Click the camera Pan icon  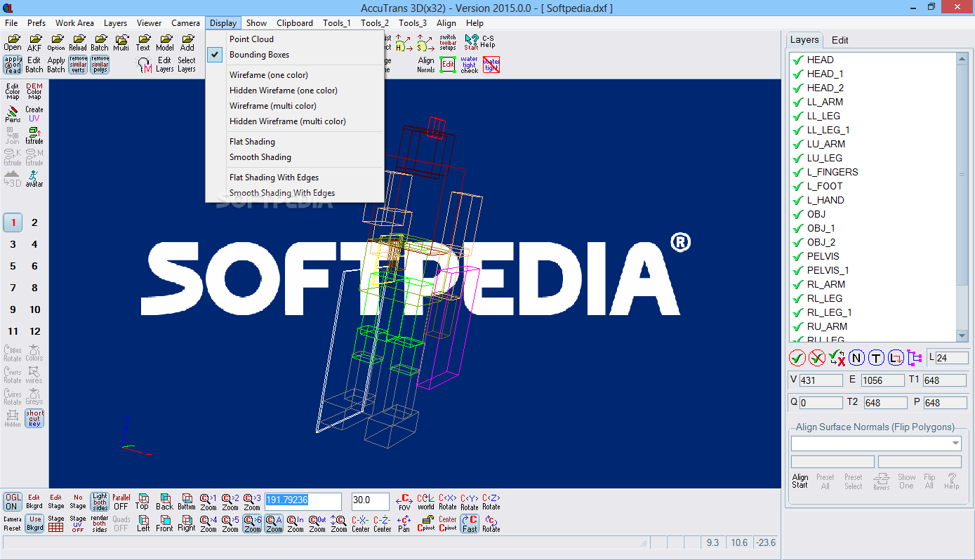click(404, 524)
